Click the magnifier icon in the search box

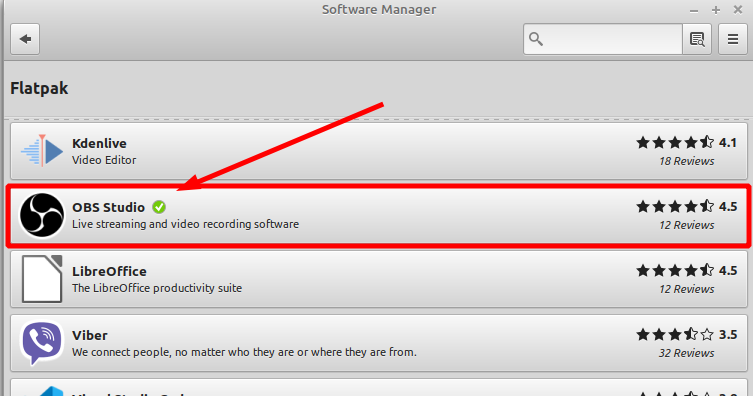point(536,39)
